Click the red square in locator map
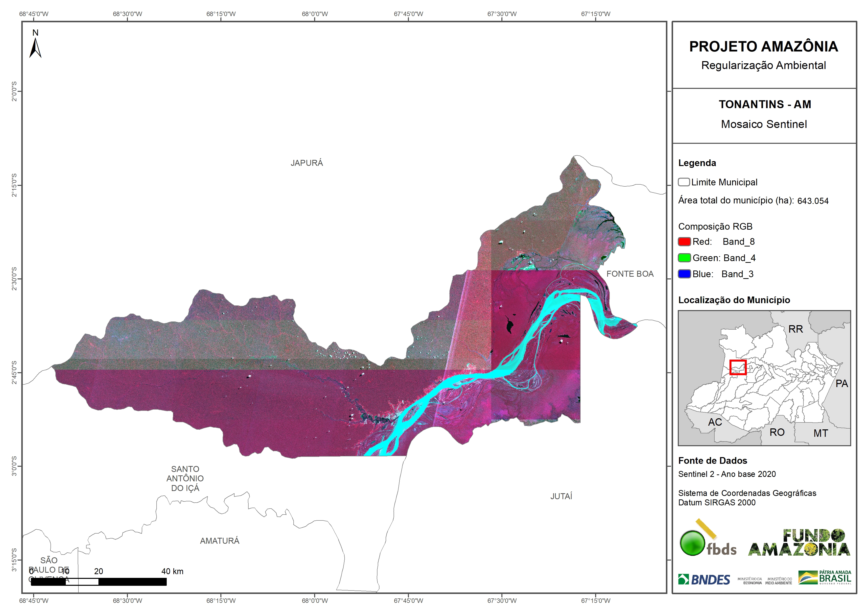868x614 pixels. (x=738, y=367)
